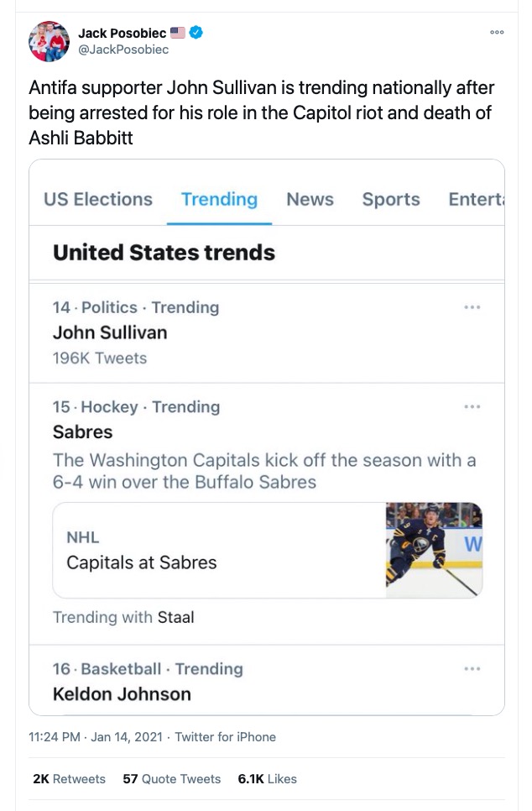Image resolution: width=532 pixels, height=811 pixels.
Task: Click the Jack Posobiec display name
Action: [122, 33]
